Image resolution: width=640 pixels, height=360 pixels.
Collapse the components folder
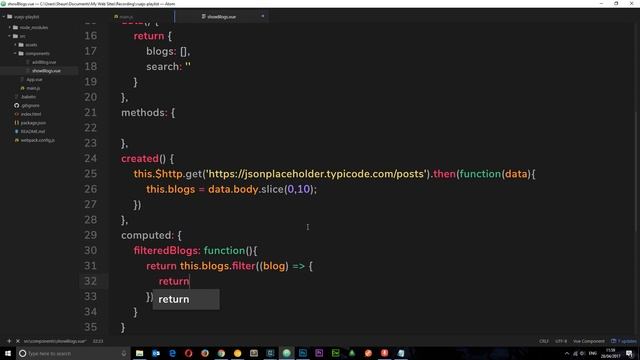[x=15, y=53]
